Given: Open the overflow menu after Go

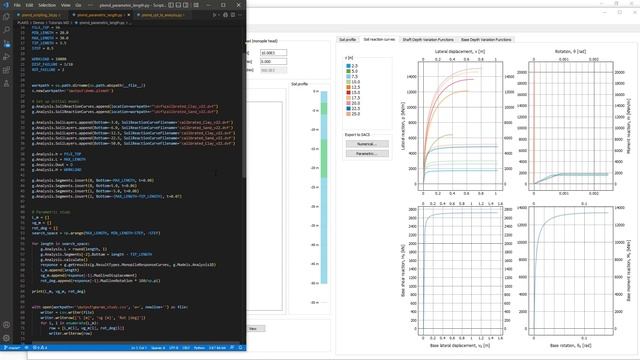Looking at the screenshot, I should [90, 5].
